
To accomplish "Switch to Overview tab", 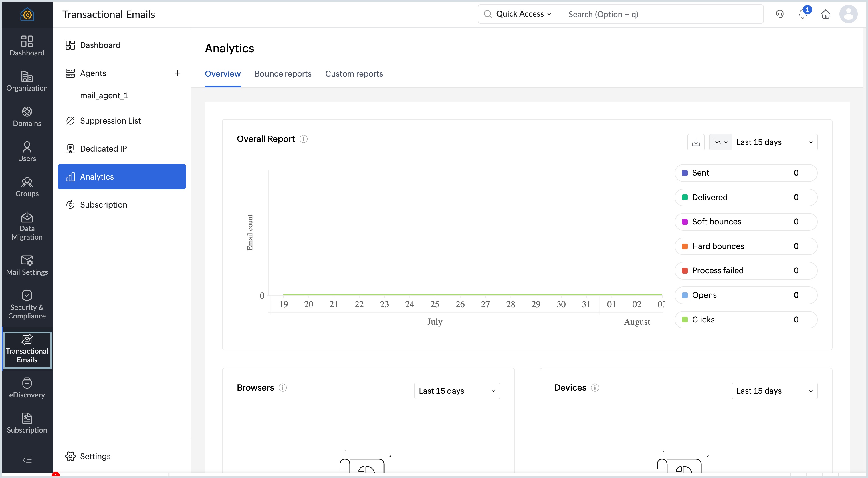I will coord(223,74).
